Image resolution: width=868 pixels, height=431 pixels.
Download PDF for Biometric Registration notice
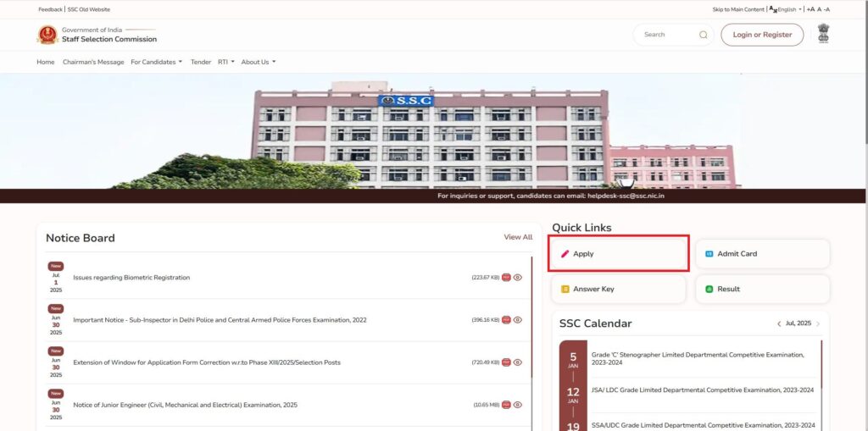click(x=506, y=277)
